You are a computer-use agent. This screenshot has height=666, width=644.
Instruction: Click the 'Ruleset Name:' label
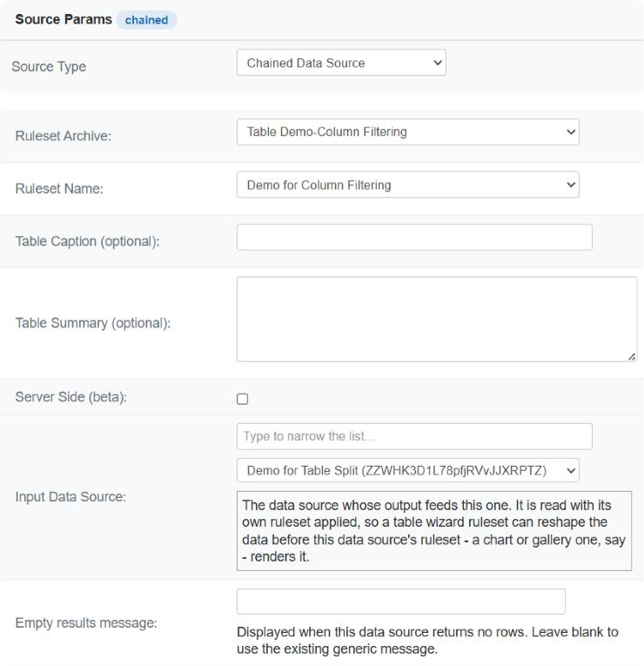tap(59, 189)
